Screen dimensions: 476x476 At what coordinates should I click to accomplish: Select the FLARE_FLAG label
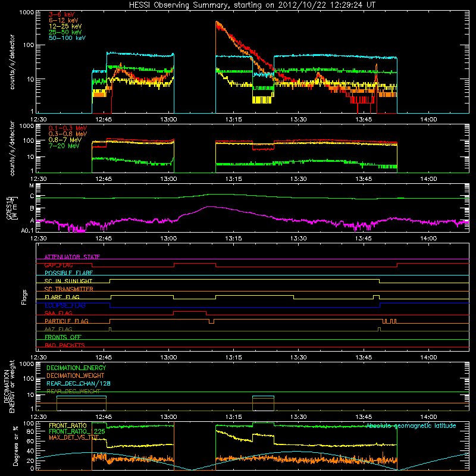pyautogui.click(x=62, y=297)
